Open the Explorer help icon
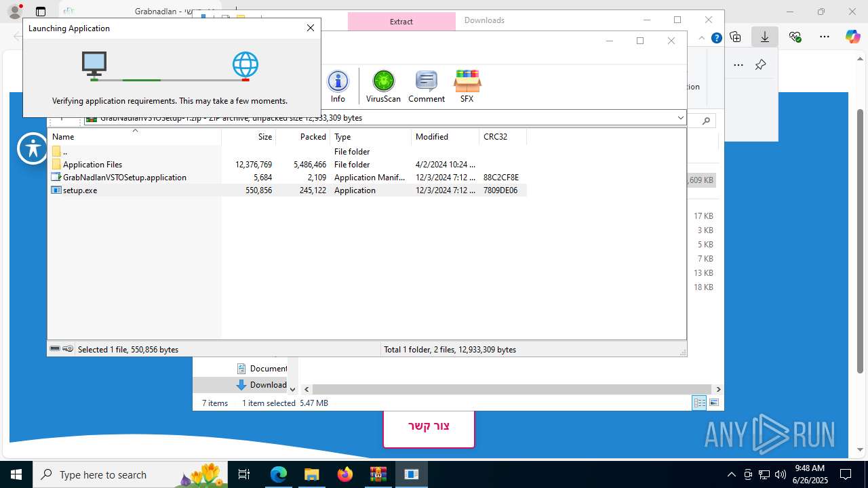Screen dimensions: 868x488 (716, 38)
